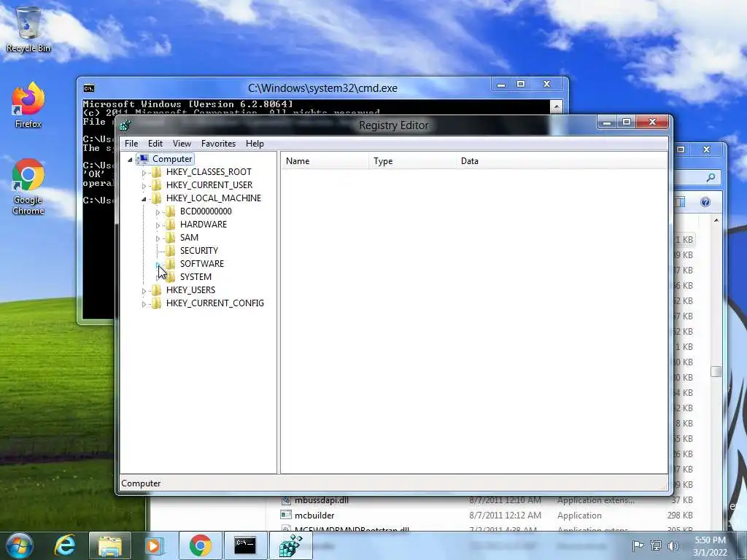This screenshot has width=747, height=560.
Task: Click the Explorer window help icon
Action: click(x=705, y=202)
